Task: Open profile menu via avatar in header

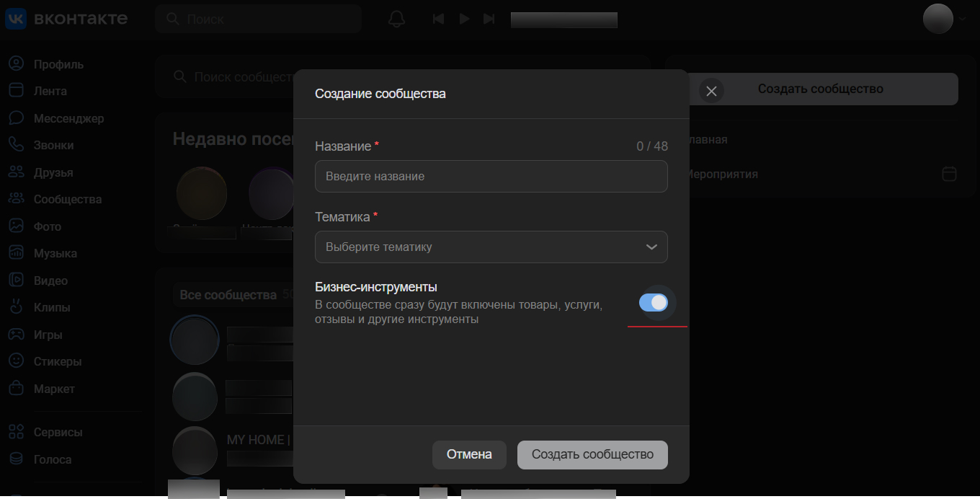Action: click(938, 19)
